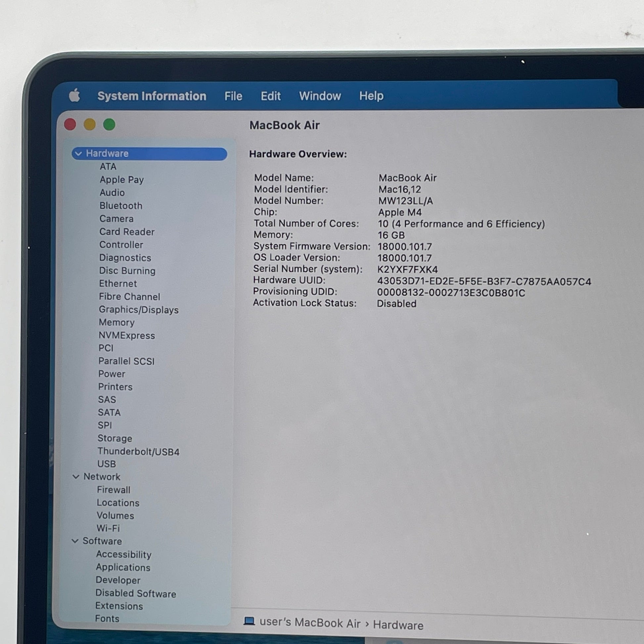Select Bluetooth in the sidebar
The width and height of the screenshot is (644, 644).
121,206
